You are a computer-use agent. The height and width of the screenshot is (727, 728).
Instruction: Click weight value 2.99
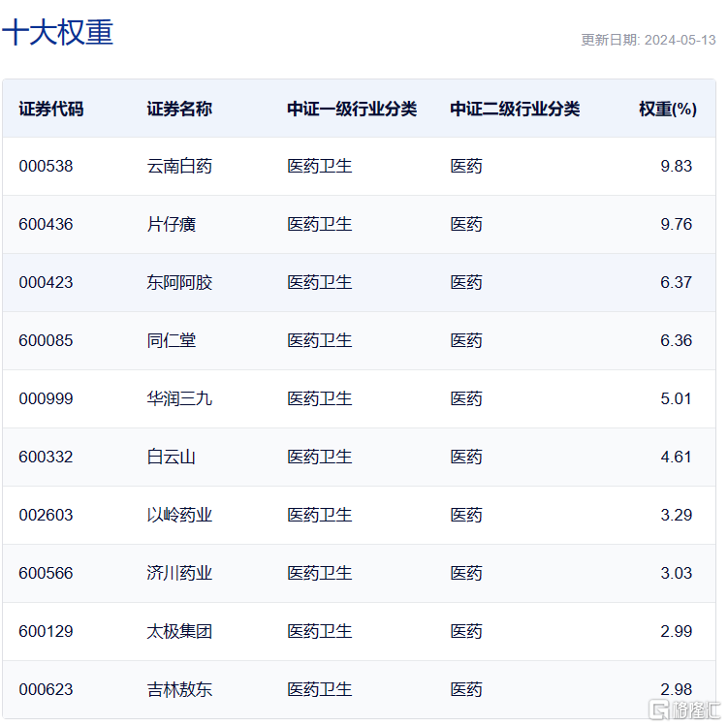[677, 631]
